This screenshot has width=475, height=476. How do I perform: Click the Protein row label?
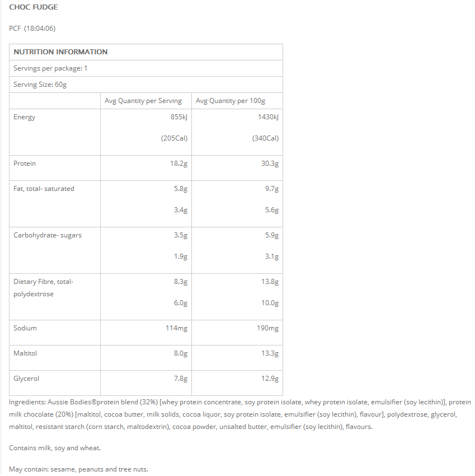(25, 164)
